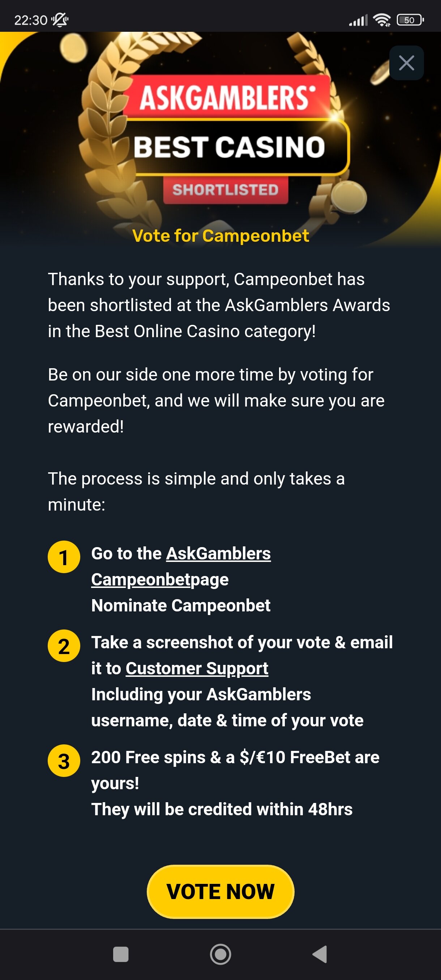
Task: Tap the yellow step 2 number badge
Action: (x=64, y=646)
